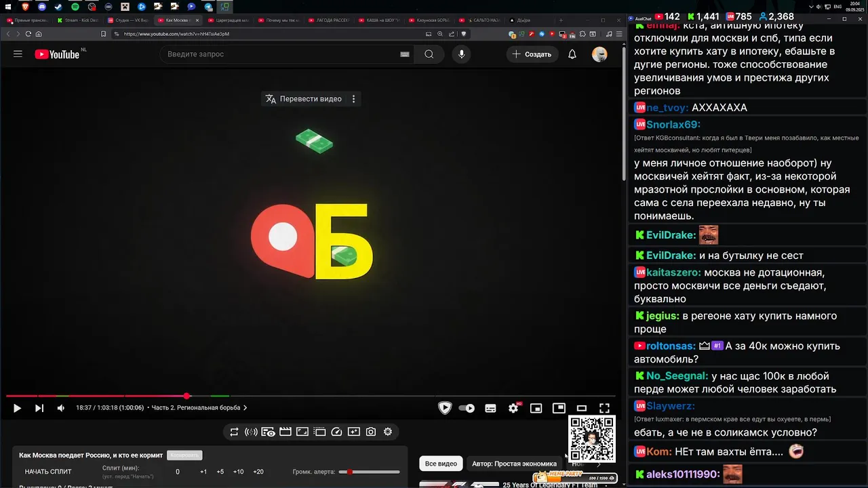Open picture-in-picture mode
This screenshot has width=868, height=488.
(559, 408)
